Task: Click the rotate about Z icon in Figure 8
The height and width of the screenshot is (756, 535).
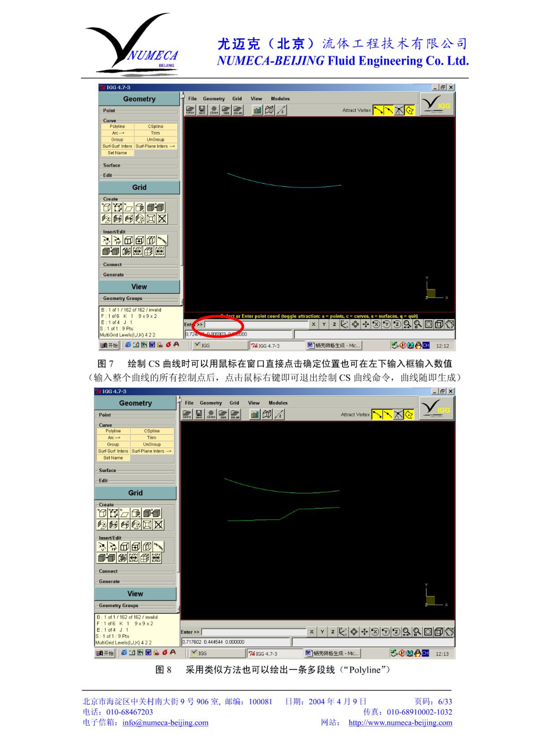Action: coord(396,632)
